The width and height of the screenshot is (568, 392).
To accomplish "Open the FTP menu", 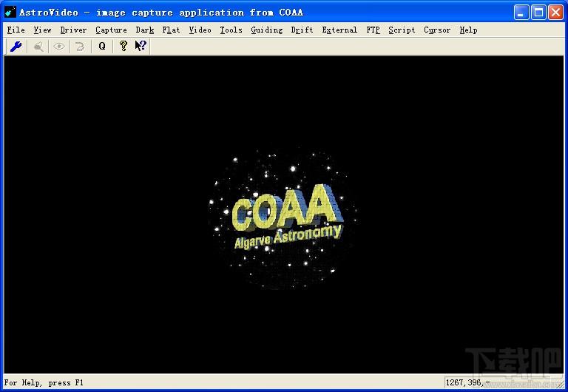I will [373, 30].
